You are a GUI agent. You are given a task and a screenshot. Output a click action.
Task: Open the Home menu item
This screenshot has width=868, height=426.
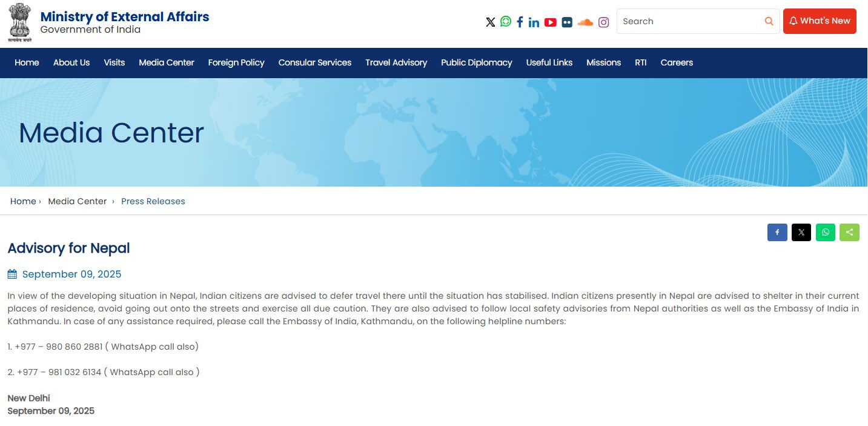(x=27, y=62)
